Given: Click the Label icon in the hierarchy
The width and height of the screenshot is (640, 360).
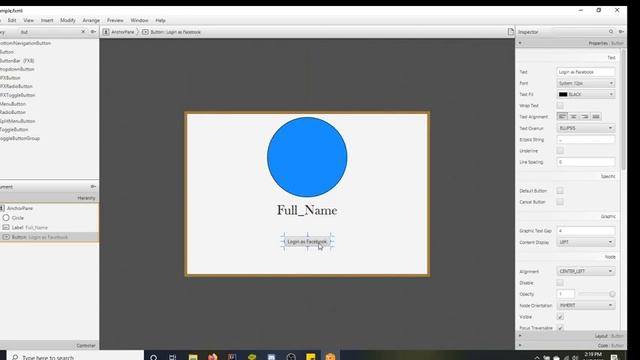Looking at the screenshot, I should 6,227.
